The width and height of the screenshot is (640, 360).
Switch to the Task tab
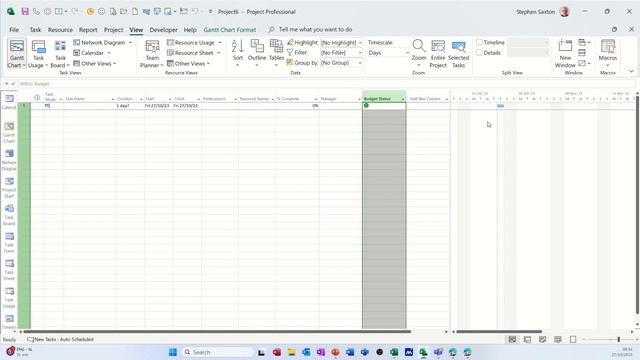tap(35, 29)
